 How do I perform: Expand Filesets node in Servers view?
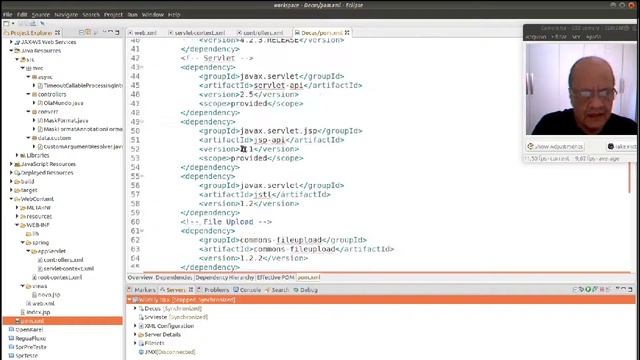click(x=136, y=343)
